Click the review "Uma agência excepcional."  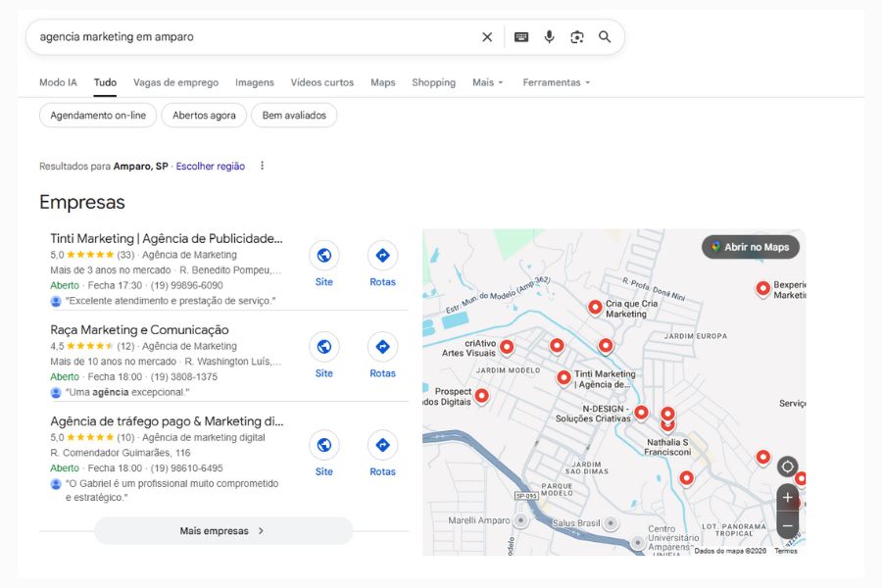click(127, 392)
